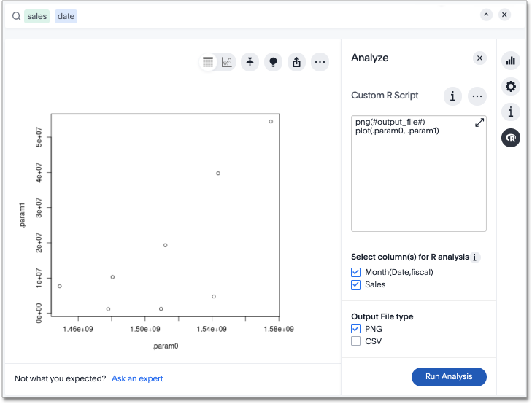The width and height of the screenshot is (532, 404).
Task: Click the share icon
Action: 296,63
